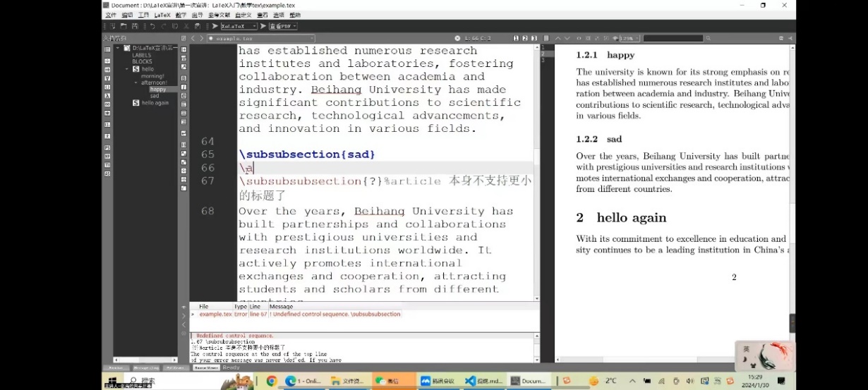Image resolution: width=868 pixels, height=390 pixels.
Task: Go to next document with right chevron
Action: (201, 38)
